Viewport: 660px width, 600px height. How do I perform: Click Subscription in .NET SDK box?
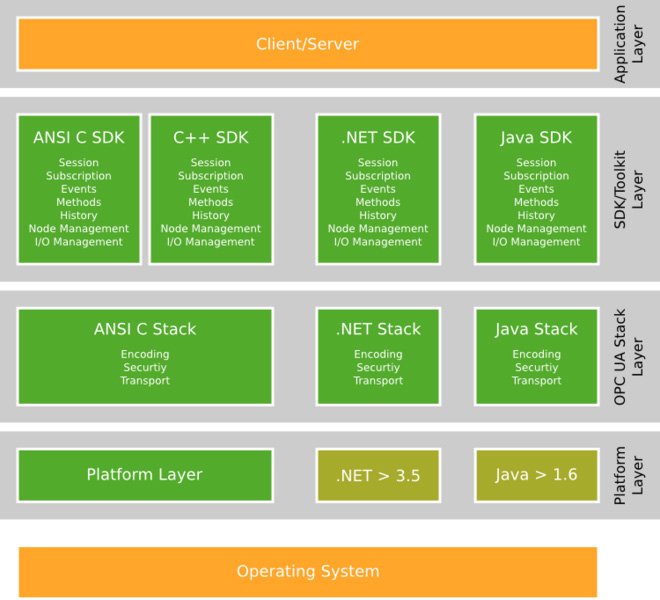click(378, 176)
